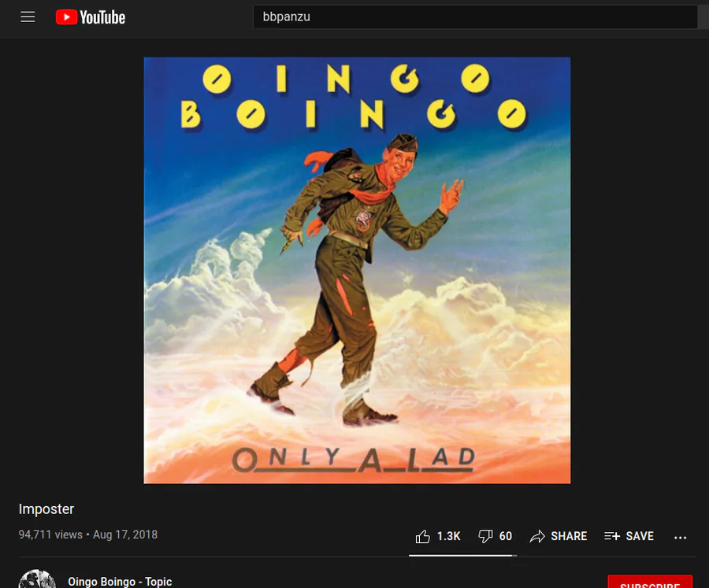Click the Only a Lad album art video
The height and width of the screenshot is (588, 709).
pyautogui.click(x=357, y=270)
